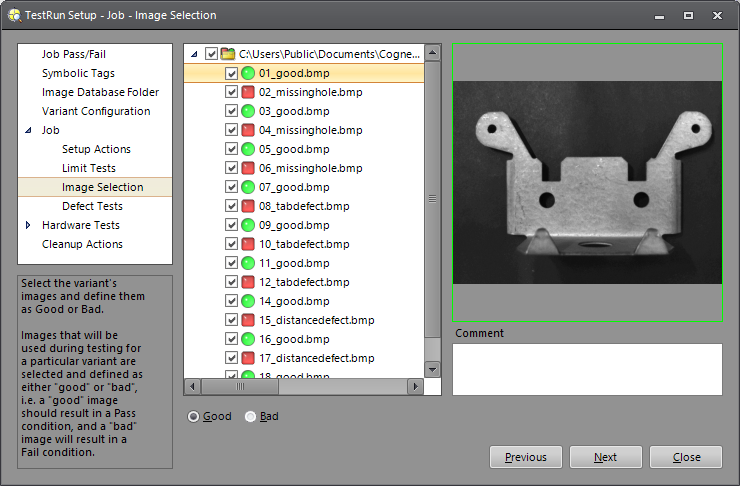This screenshot has height=486, width=740.
Task: Click the red icon beside 15_distancedefect.bmp
Action: click(x=248, y=320)
